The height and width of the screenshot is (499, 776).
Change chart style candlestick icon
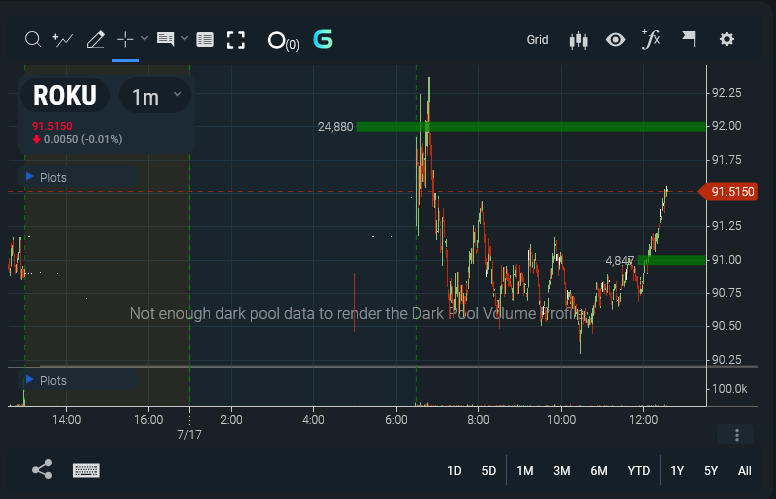click(x=579, y=40)
